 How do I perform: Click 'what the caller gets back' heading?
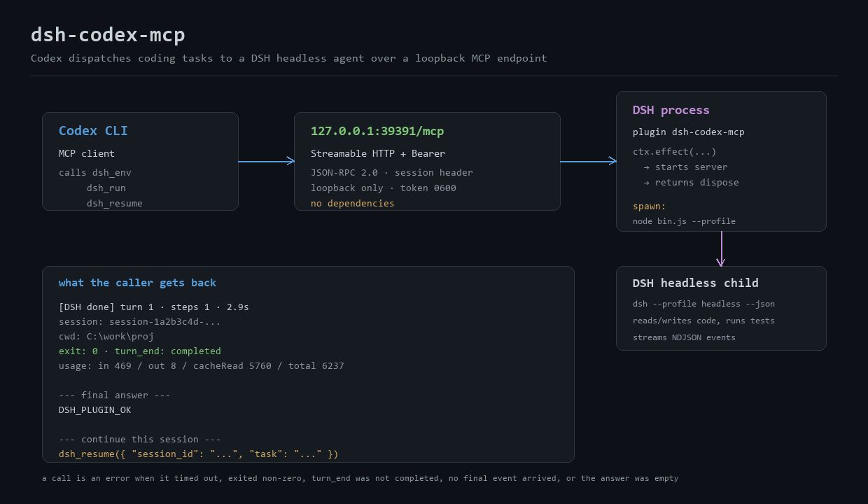click(137, 283)
